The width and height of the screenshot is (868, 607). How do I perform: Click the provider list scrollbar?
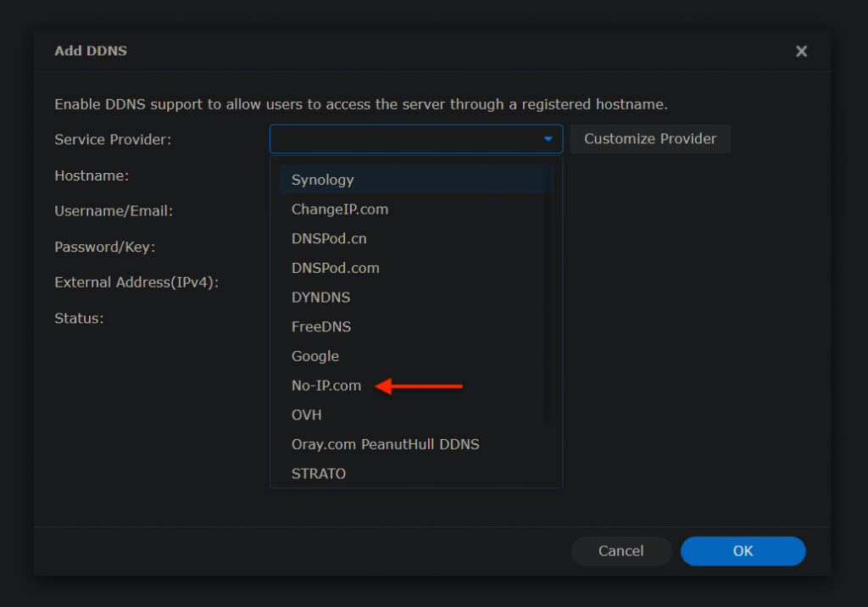point(548,297)
